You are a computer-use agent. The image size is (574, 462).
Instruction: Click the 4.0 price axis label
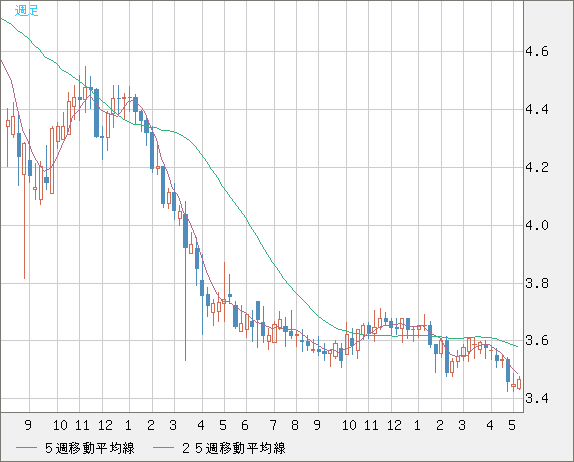tap(537, 225)
